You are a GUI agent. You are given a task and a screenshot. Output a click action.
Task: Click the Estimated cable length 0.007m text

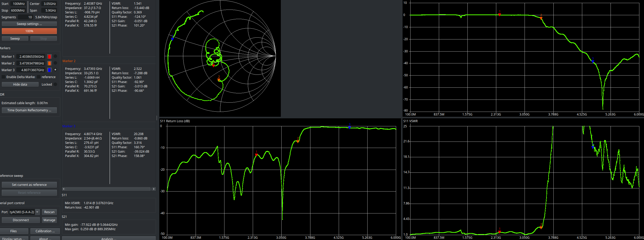[25, 103]
